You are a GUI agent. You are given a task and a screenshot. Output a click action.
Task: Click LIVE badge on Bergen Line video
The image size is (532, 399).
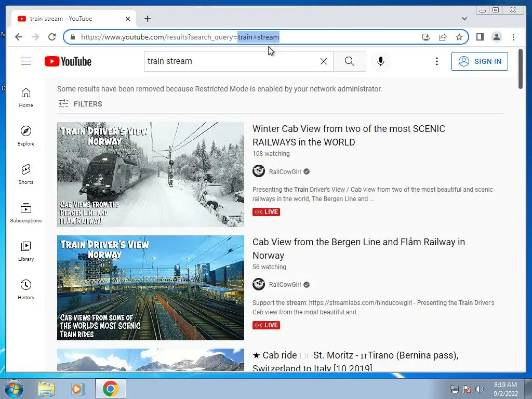click(x=267, y=325)
